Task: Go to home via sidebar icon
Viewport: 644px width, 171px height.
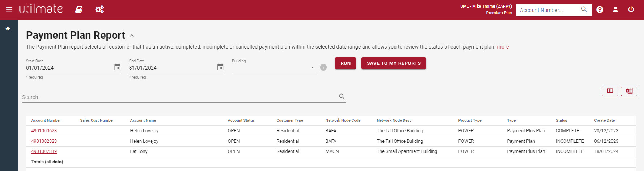Action: 8,29
